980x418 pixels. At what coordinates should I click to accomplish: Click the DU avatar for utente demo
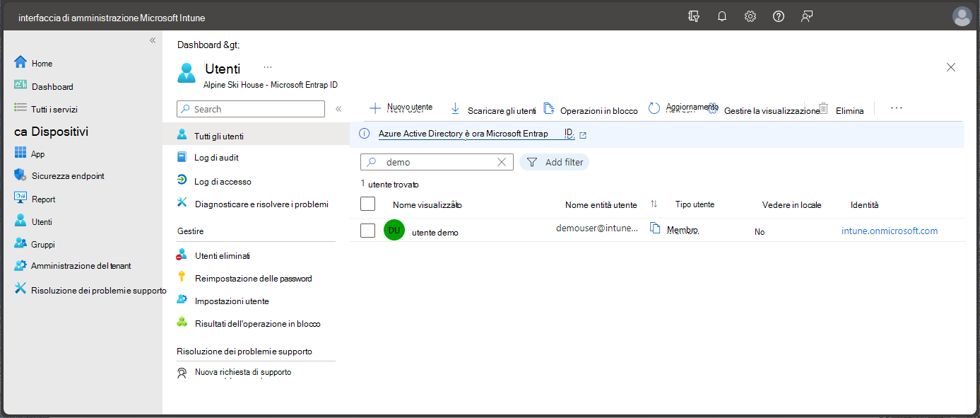[x=394, y=230]
